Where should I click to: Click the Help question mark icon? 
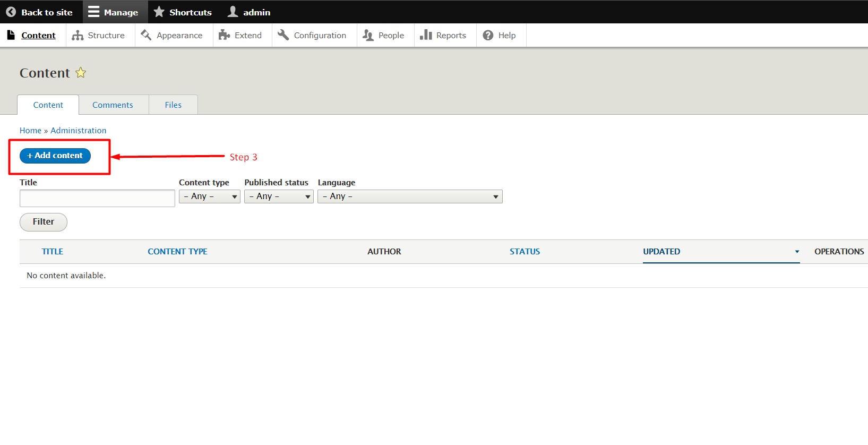click(x=488, y=35)
